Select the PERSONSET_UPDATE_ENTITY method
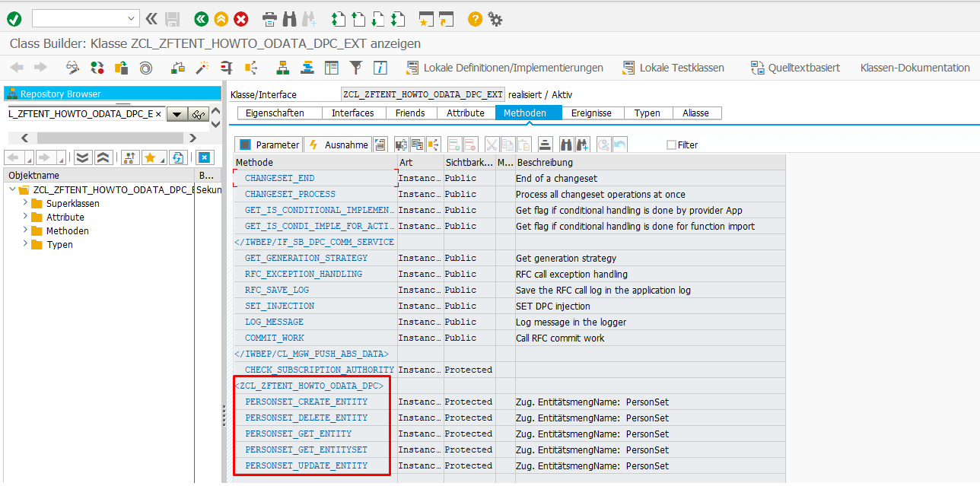Viewport: 980px width, 486px height. point(306,465)
